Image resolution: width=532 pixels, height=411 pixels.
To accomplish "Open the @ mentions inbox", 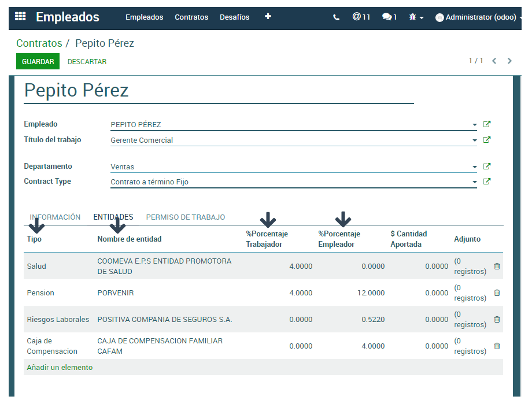I will pyautogui.click(x=361, y=17).
